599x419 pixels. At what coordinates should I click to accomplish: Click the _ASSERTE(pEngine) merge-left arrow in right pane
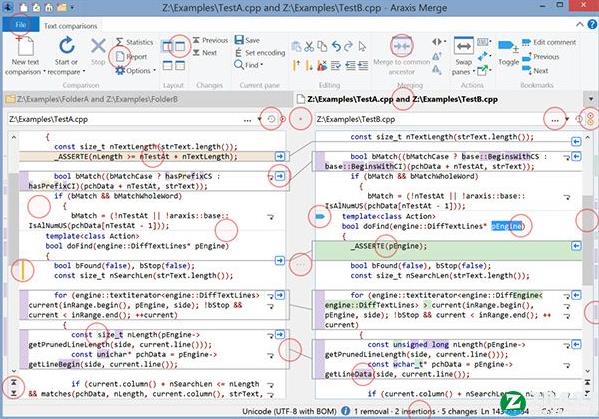[x=576, y=246]
